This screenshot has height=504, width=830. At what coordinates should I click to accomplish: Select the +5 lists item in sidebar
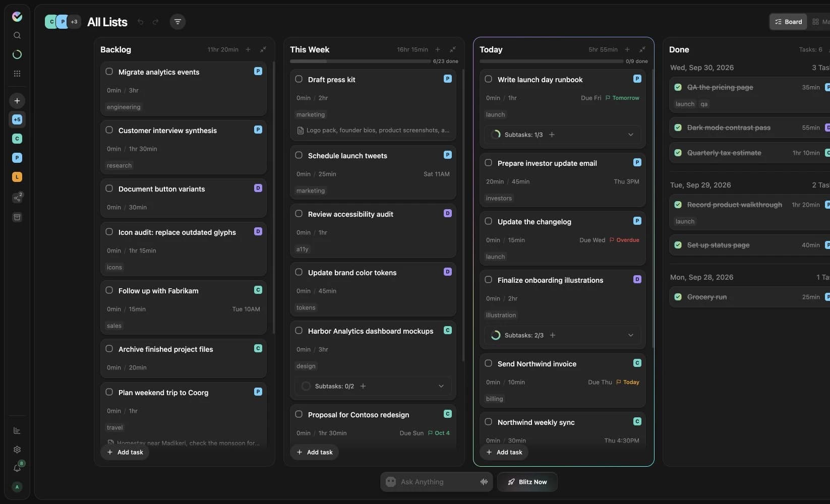17,119
